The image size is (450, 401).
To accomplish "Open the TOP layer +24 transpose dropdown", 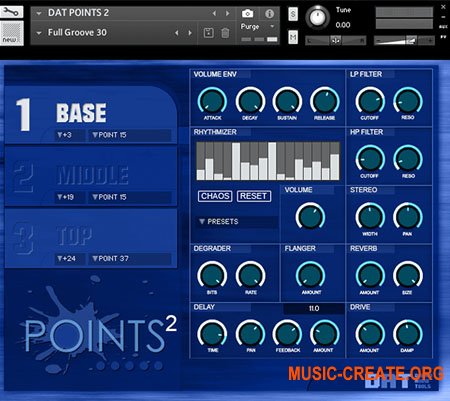I will point(69,259).
